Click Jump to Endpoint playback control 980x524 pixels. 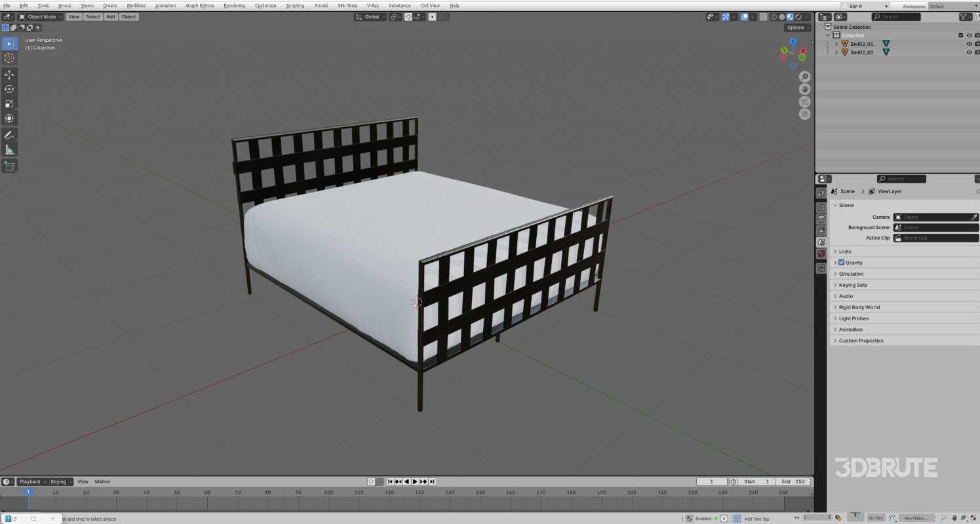click(433, 481)
